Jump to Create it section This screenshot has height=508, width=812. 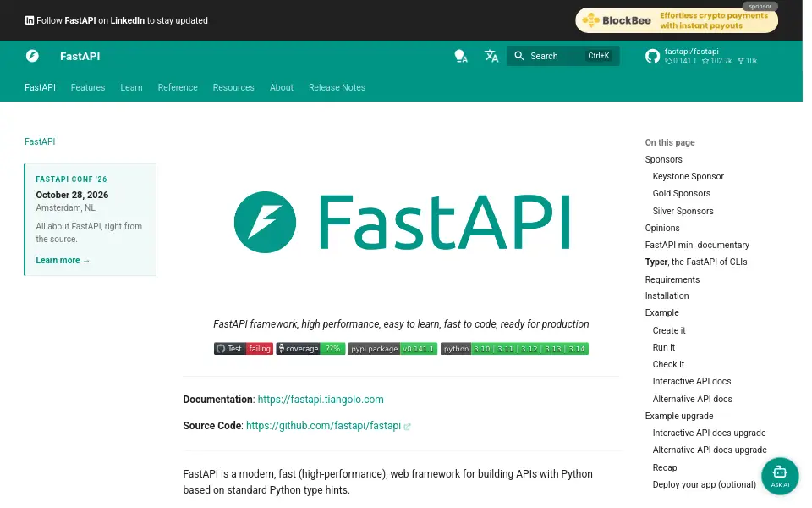[x=669, y=331]
